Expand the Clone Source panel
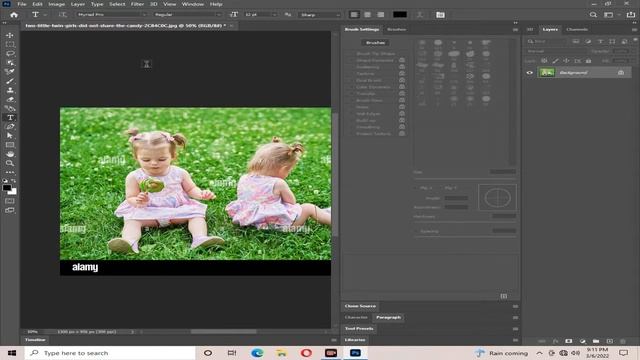Viewport: 640px width, 360px height. [x=360, y=306]
